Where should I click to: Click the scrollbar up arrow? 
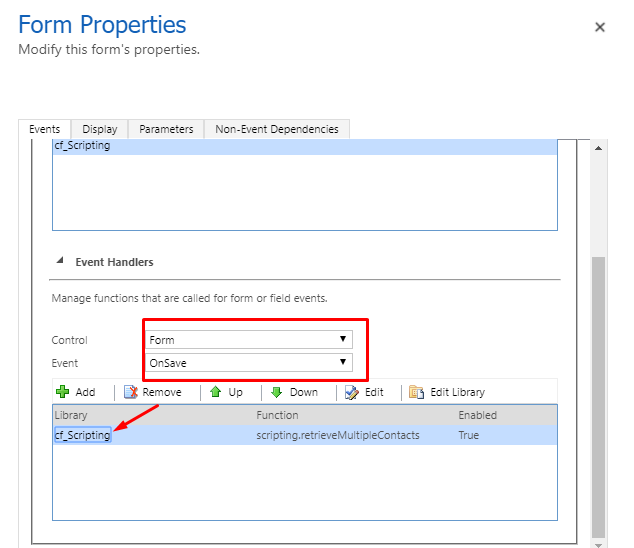[x=599, y=148]
